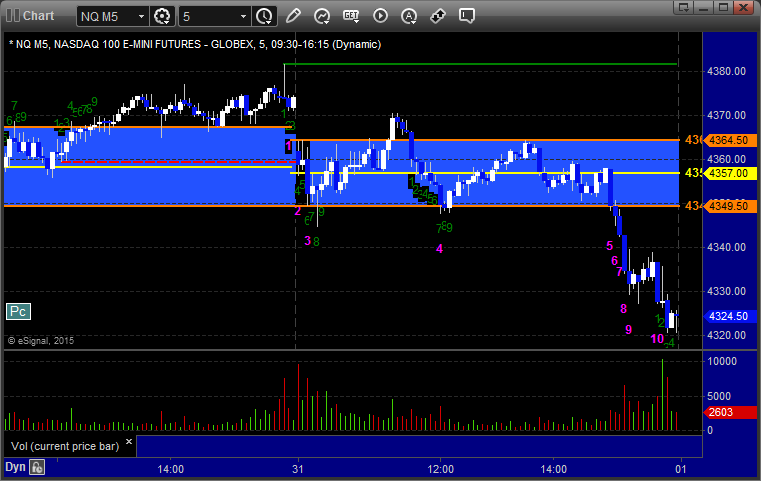This screenshot has height=481, width=761.
Task: Click the 12:00 time axis label
Action: [441, 470]
